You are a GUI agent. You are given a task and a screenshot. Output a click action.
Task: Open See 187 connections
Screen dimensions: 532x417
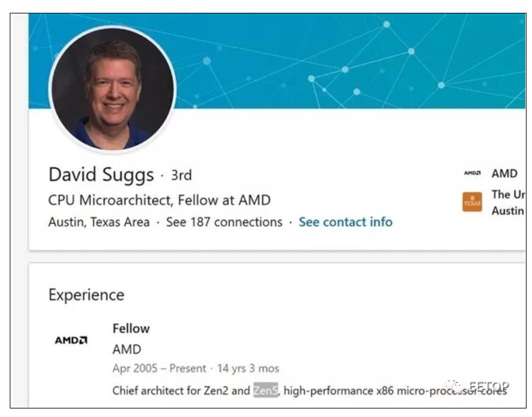[224, 222]
